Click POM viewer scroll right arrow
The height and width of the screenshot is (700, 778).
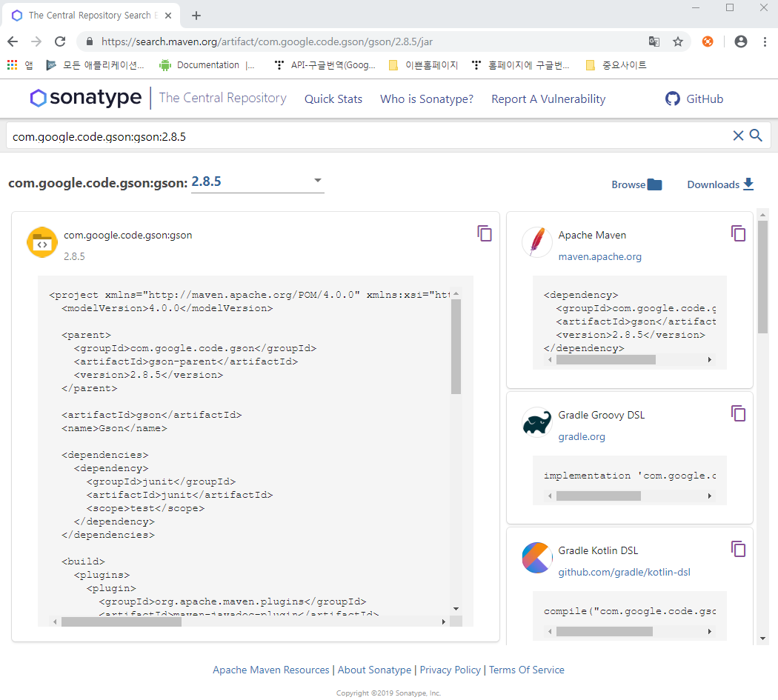[x=444, y=621]
